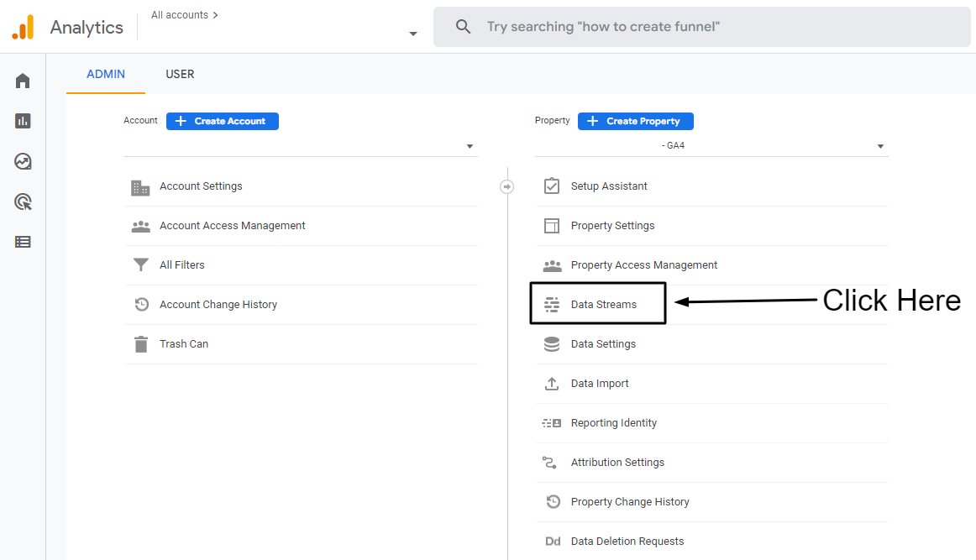This screenshot has width=976, height=560.
Task: Click the circular arrow between columns
Action: coord(506,186)
